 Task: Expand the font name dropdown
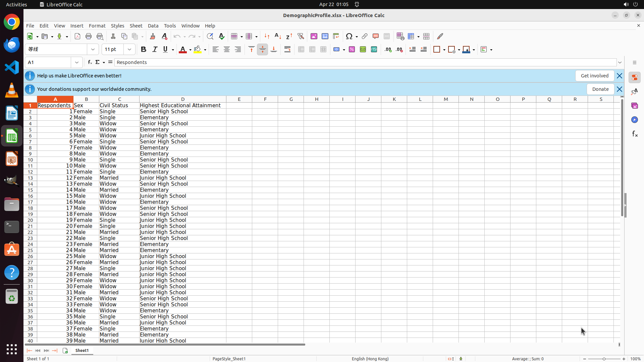point(93,50)
